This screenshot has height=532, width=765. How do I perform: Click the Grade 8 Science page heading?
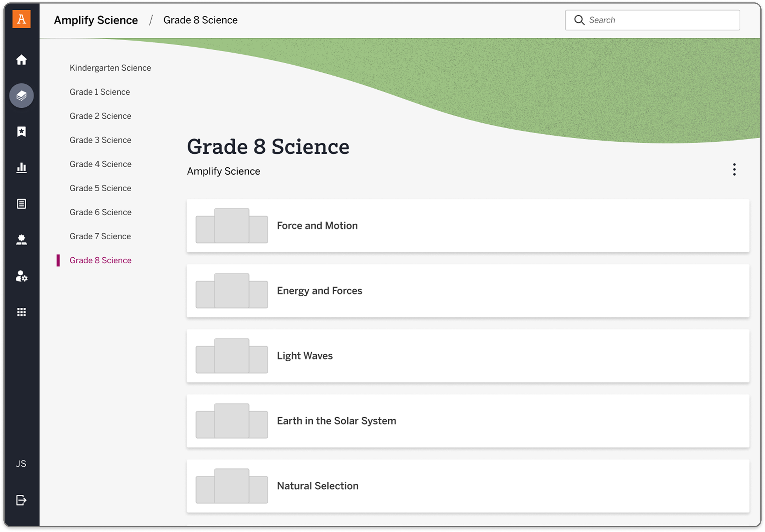pos(268,147)
